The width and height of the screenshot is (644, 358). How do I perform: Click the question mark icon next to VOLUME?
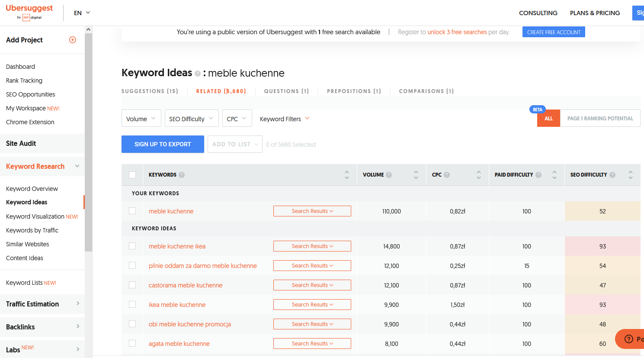pos(390,174)
